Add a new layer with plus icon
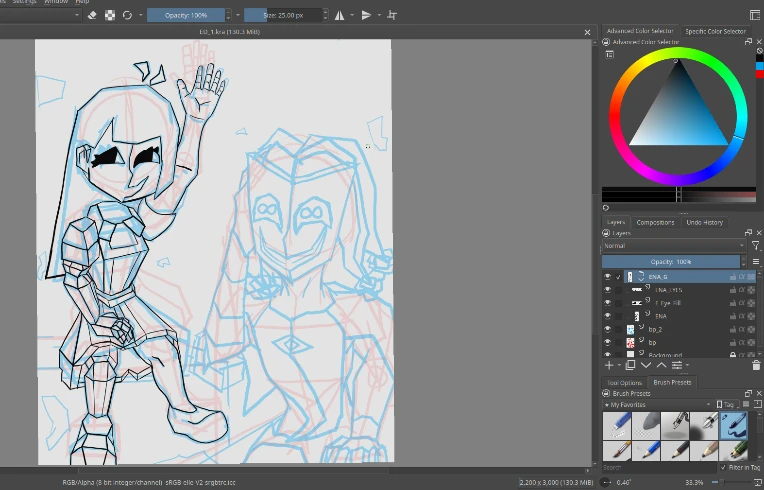 click(609, 366)
